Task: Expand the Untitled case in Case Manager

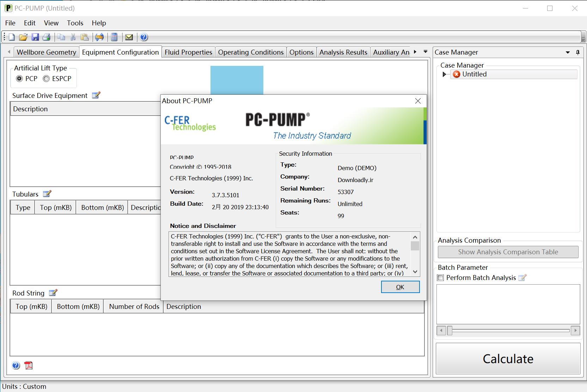Action: 445,74
